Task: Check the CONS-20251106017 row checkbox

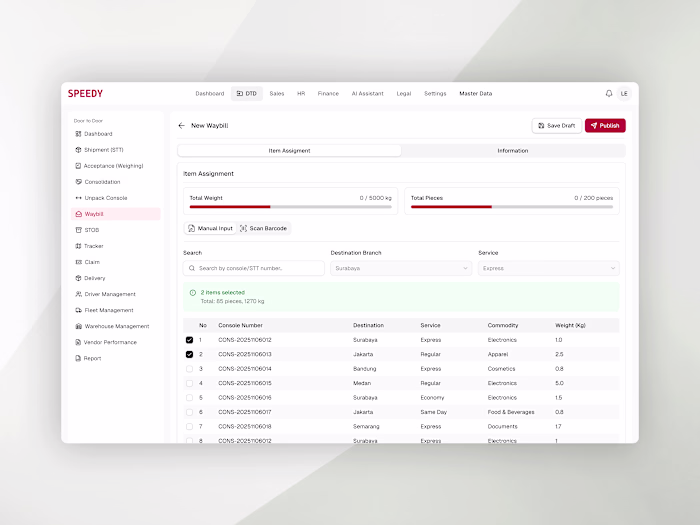Action: point(189,412)
